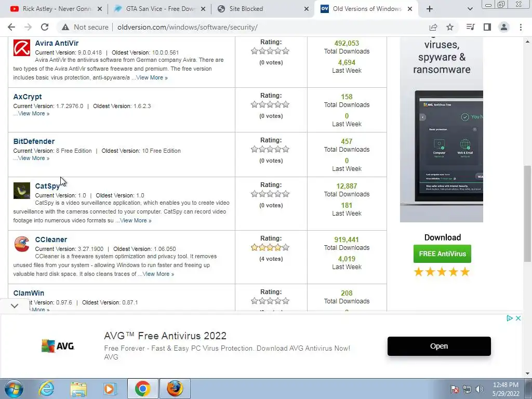Open the share page icon in address bar
This screenshot has width=532, height=399.
433,27
